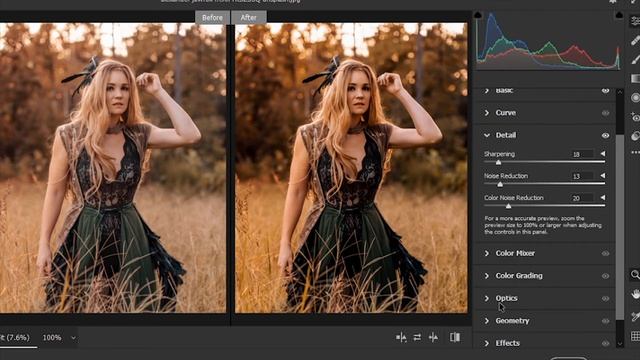Toggle highlight clipping warning on histogram

619,15
